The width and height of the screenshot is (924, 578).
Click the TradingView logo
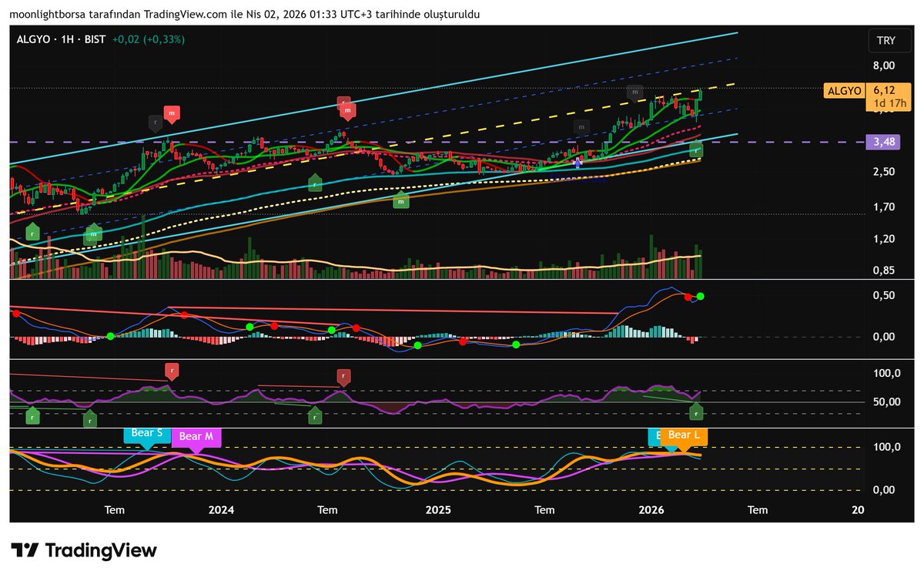85,550
